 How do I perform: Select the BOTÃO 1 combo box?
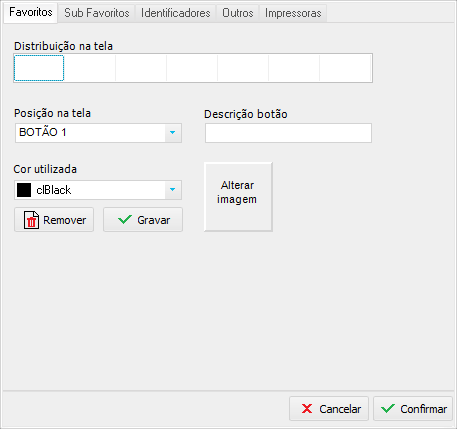[x=98, y=133]
